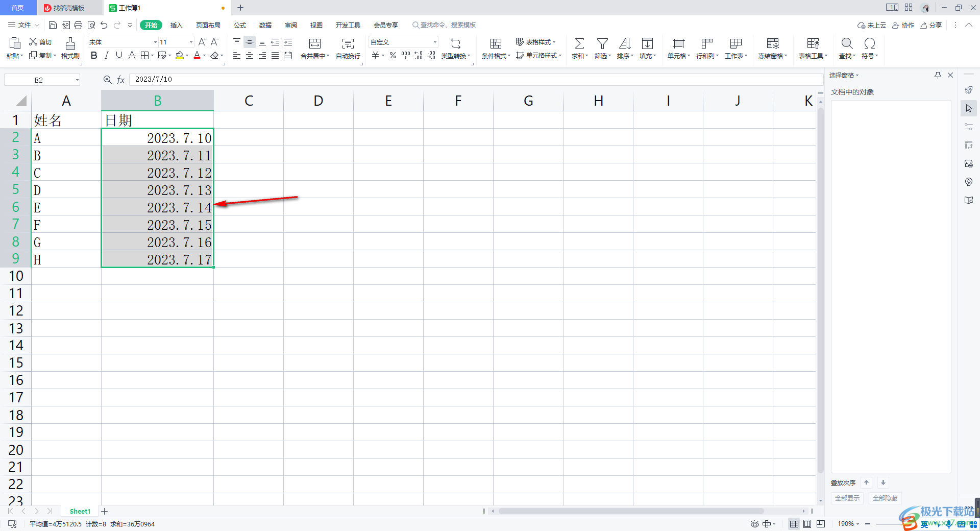Open the font size dropdown
The width and height of the screenshot is (980, 531).
point(191,42)
